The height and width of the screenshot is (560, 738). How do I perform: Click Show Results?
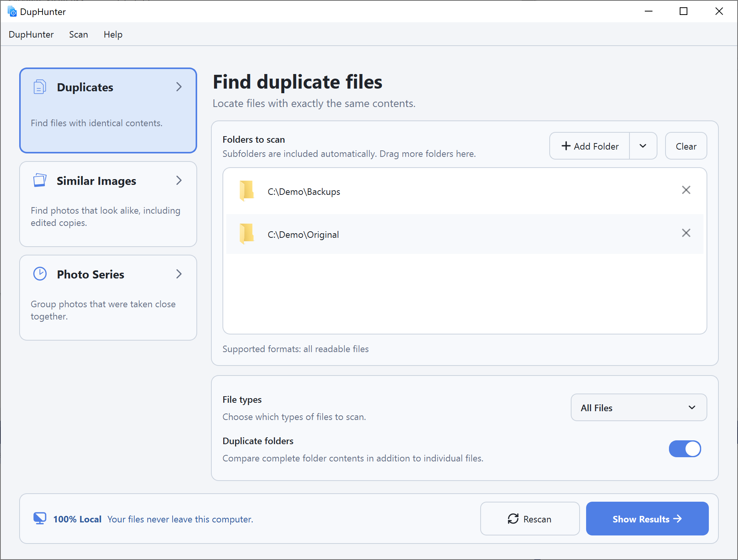click(647, 519)
